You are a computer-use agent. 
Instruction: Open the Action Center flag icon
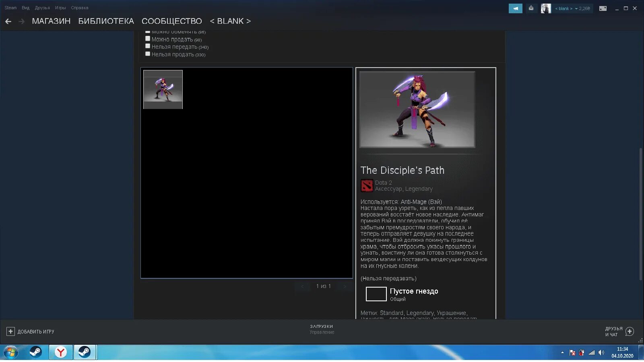point(572,353)
